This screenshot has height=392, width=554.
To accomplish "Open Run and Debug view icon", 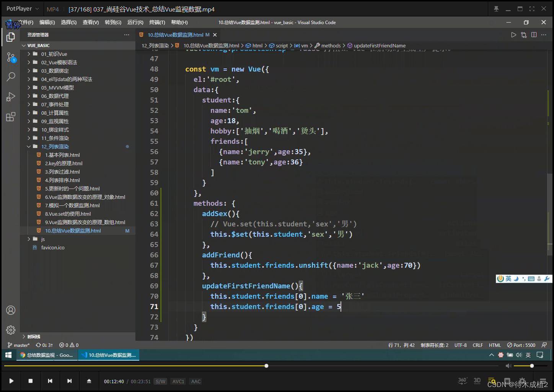I will tap(11, 97).
